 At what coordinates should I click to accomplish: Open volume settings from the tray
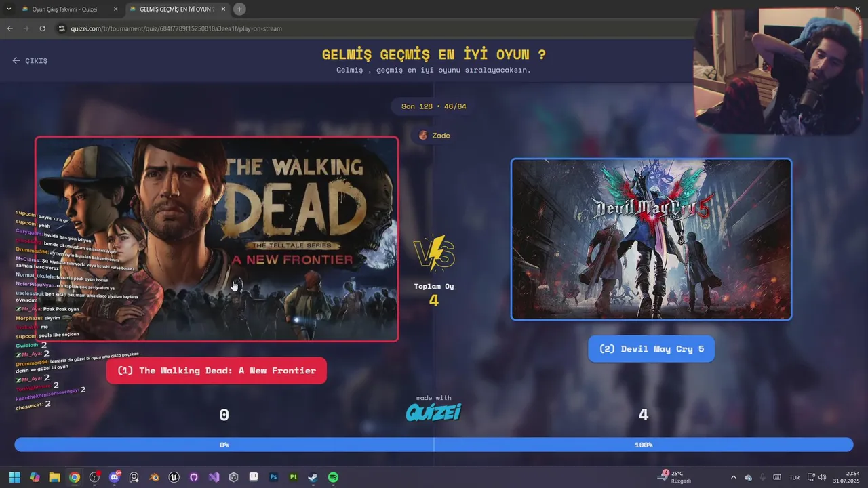click(x=823, y=477)
